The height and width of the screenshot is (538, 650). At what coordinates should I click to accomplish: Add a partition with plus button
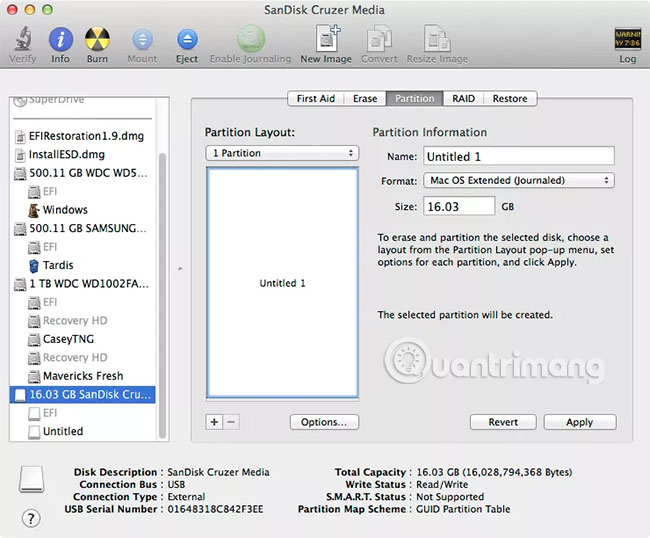pos(214,422)
